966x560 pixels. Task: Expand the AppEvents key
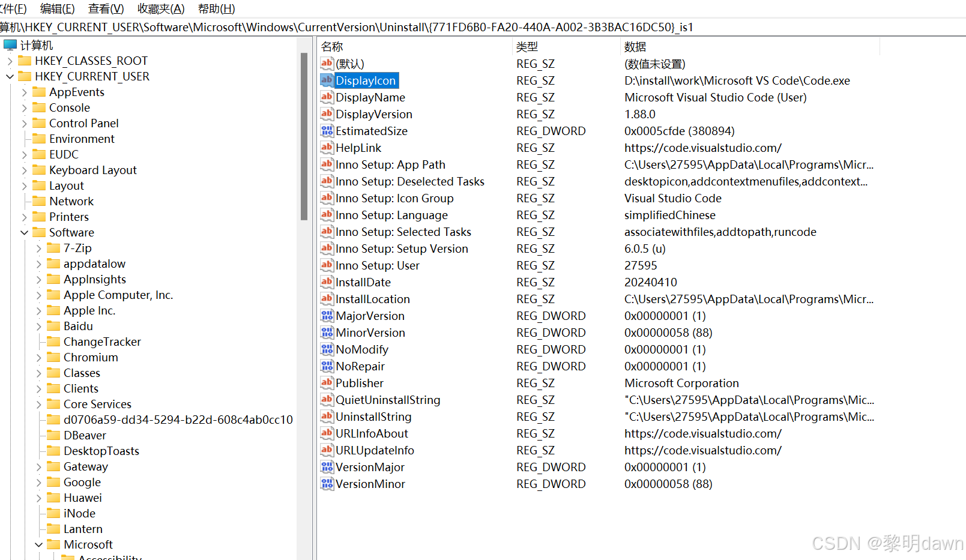pyautogui.click(x=24, y=92)
